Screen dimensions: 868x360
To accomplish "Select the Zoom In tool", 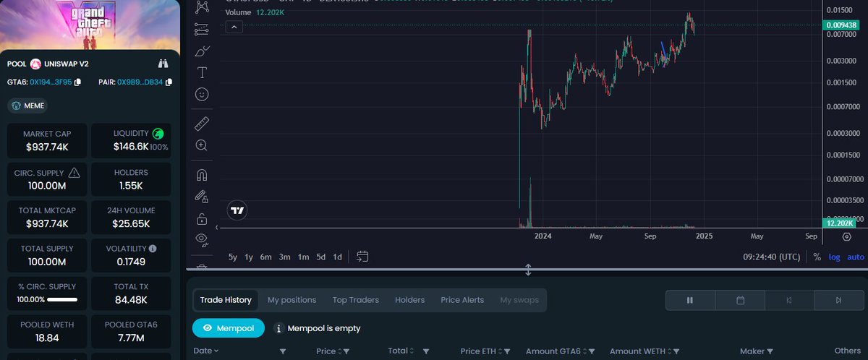I will [202, 145].
